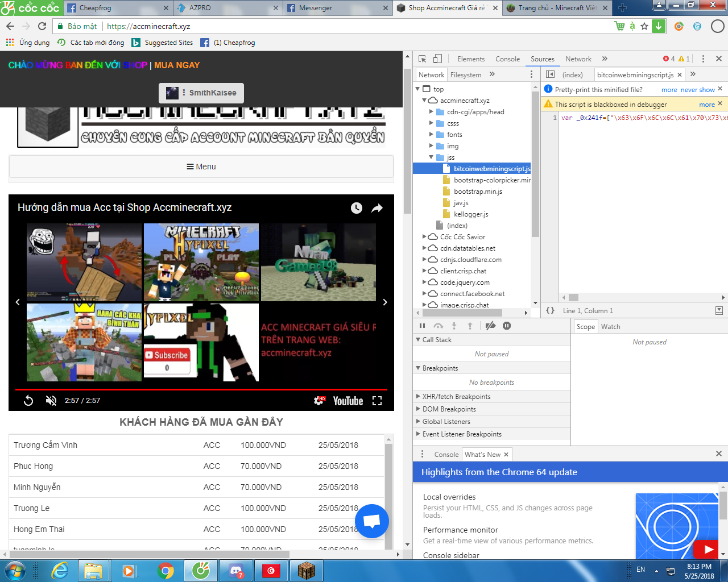Open Discord from the taskbar
The image size is (728, 582).
pyautogui.click(x=236, y=571)
